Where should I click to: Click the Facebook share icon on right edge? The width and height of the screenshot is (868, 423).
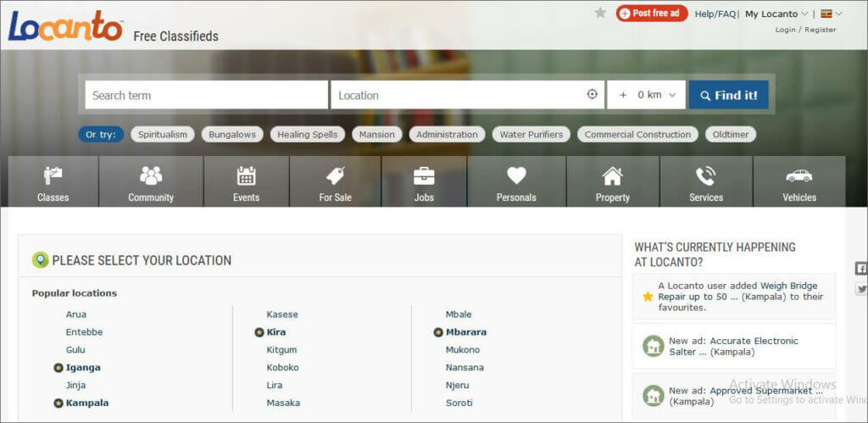[x=861, y=269]
